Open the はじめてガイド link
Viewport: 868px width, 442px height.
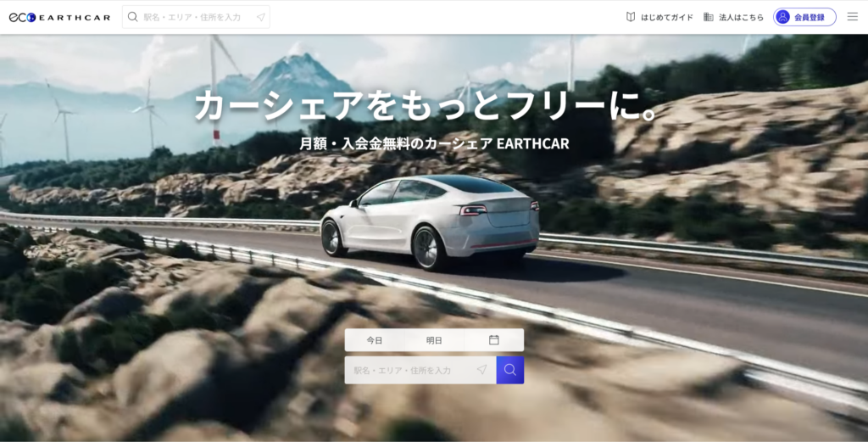(x=666, y=17)
